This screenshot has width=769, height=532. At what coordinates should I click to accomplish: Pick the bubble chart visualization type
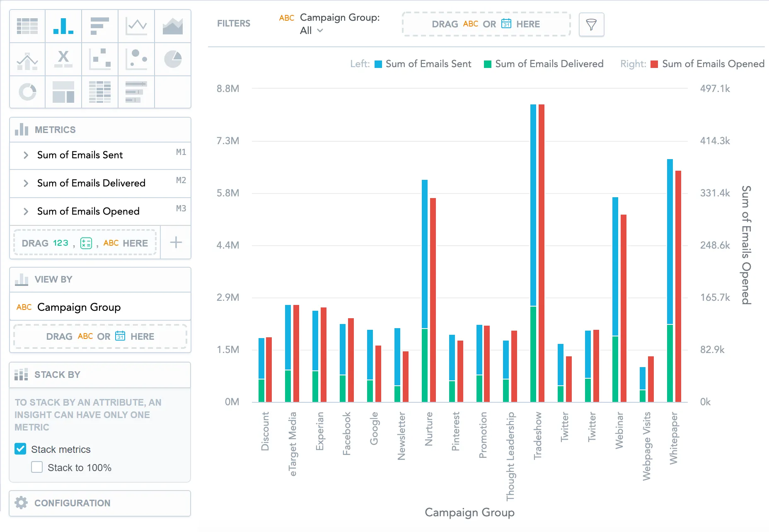[136, 59]
